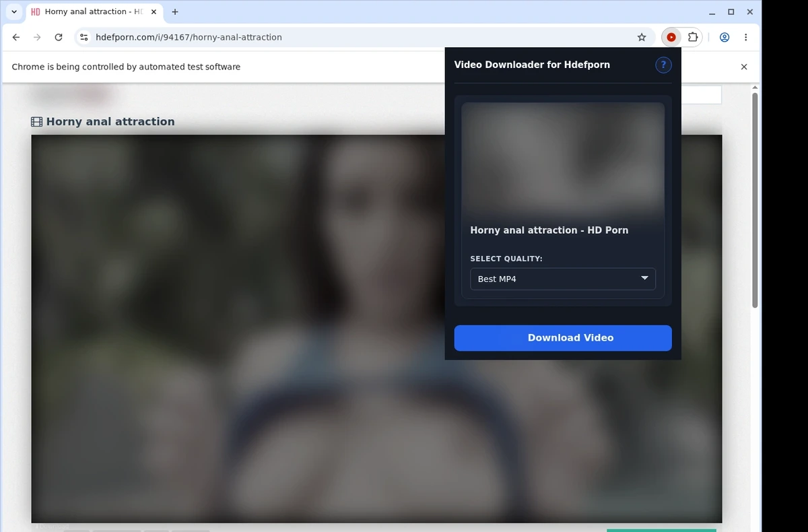Click the 'Video Downloader for Hdefporn' title
The image size is (808, 532).
532,65
